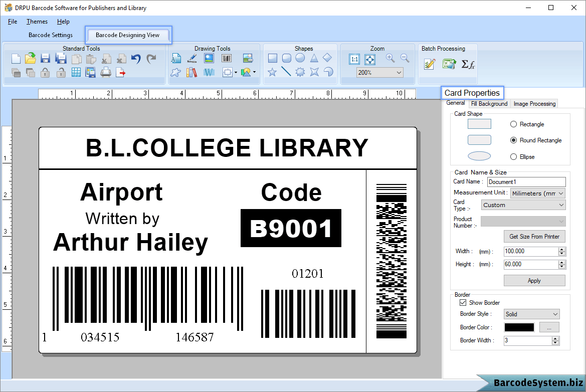Print the label using printer icon
The height and width of the screenshot is (392, 586).
click(x=106, y=73)
